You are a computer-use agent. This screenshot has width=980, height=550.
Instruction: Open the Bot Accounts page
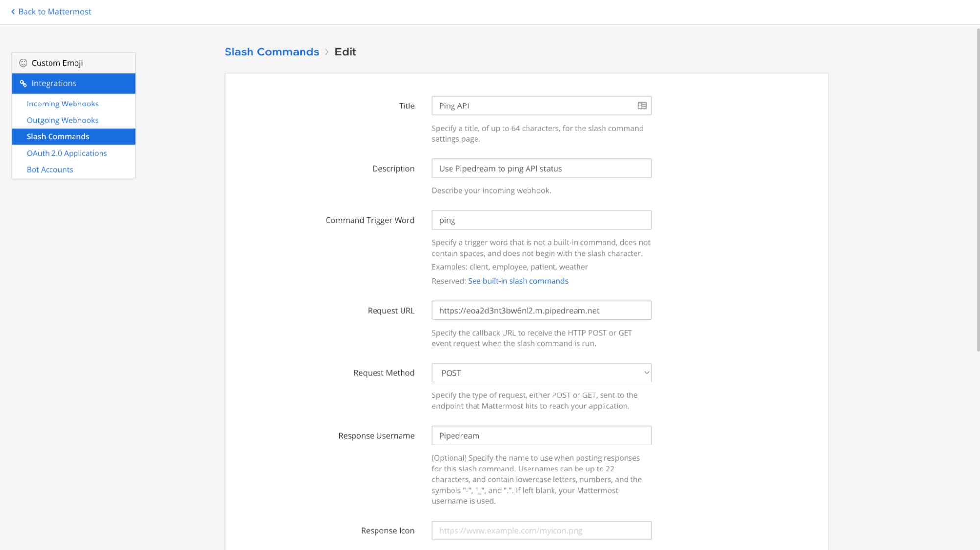(x=50, y=169)
